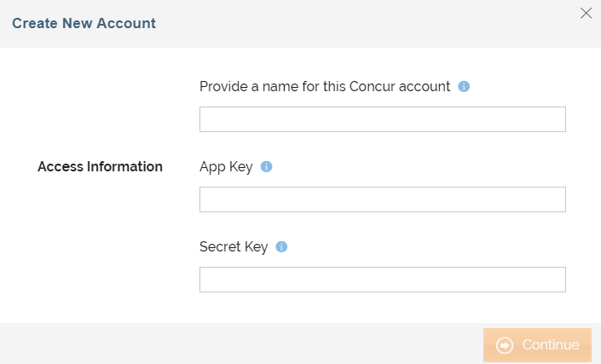Click the info icon next to App Key
The width and height of the screenshot is (601, 364).
(x=266, y=166)
